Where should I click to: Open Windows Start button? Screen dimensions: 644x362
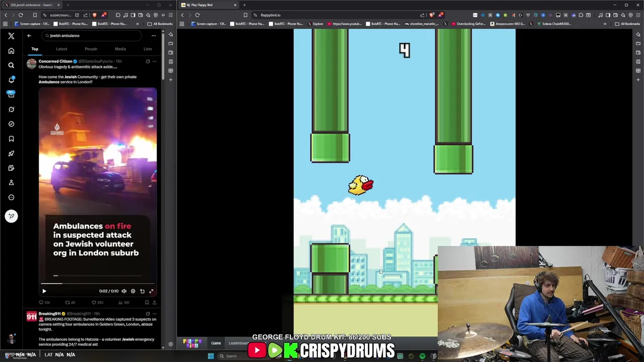pyautogui.click(x=211, y=356)
